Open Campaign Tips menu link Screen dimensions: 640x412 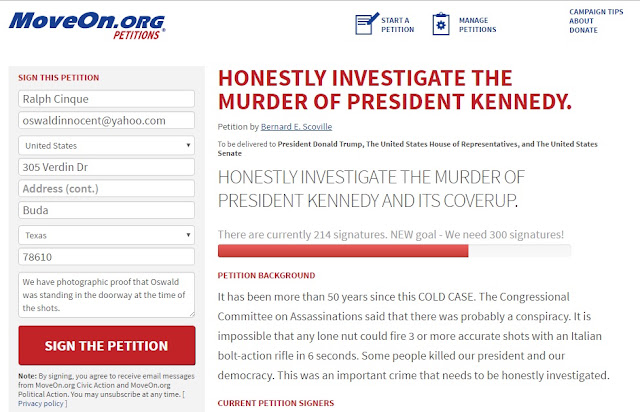pos(596,12)
